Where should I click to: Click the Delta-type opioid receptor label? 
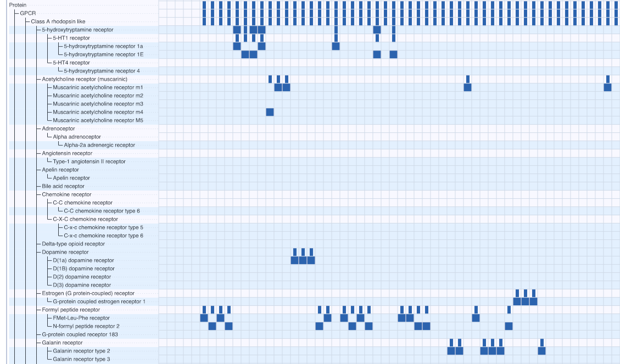(73, 244)
